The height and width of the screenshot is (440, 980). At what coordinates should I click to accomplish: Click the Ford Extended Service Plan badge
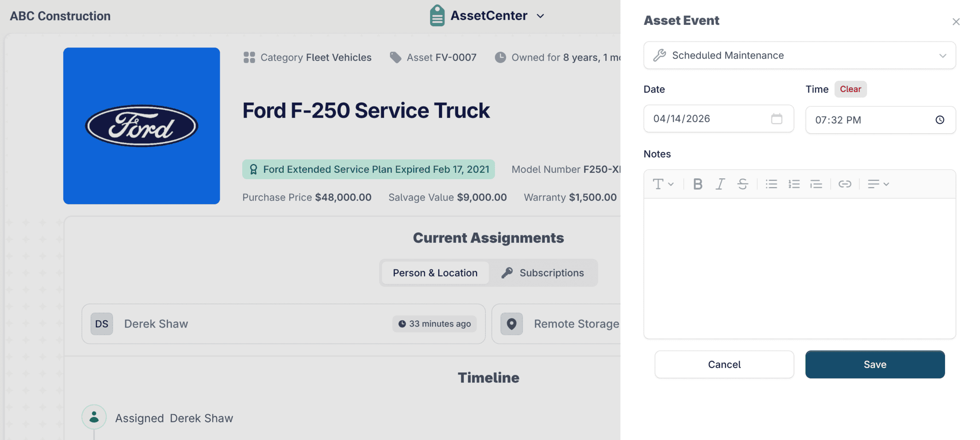click(368, 170)
